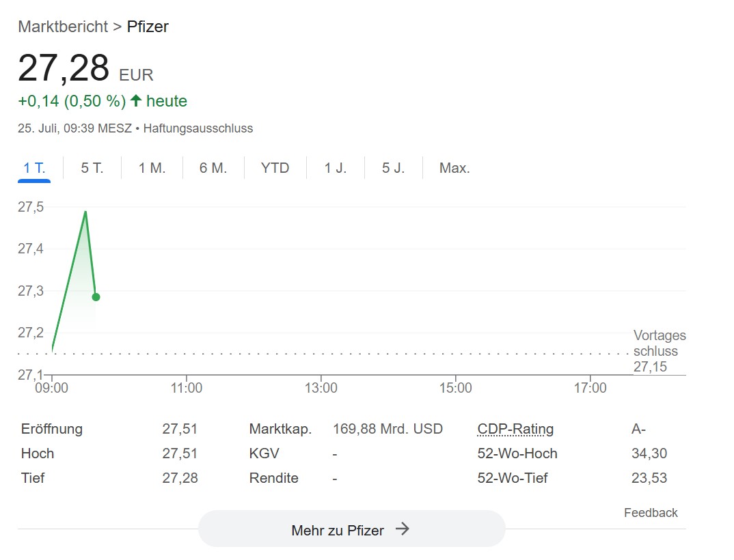Click the Pfizer breadcrumb title
The height and width of the screenshot is (560, 734).
[148, 27]
